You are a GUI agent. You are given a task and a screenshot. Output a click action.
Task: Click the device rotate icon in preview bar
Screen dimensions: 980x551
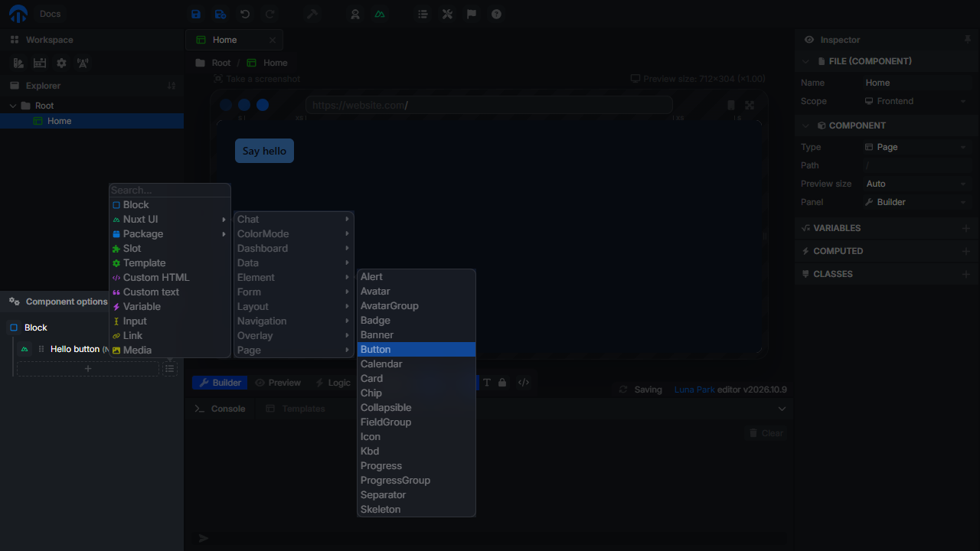[x=730, y=105]
